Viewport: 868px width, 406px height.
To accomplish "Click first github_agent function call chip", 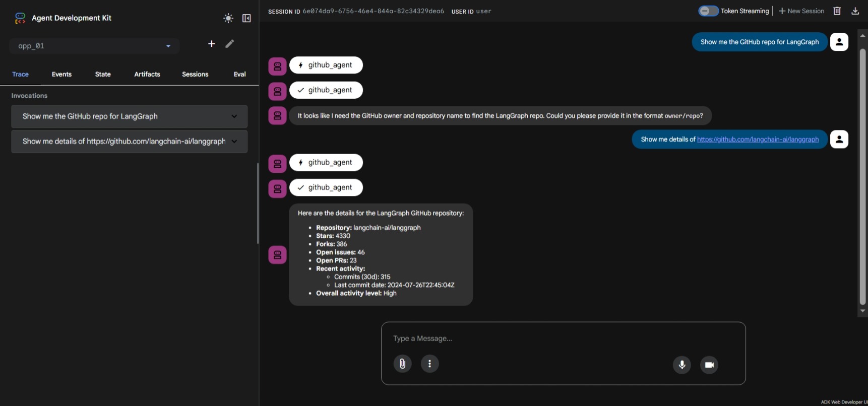I will (326, 65).
